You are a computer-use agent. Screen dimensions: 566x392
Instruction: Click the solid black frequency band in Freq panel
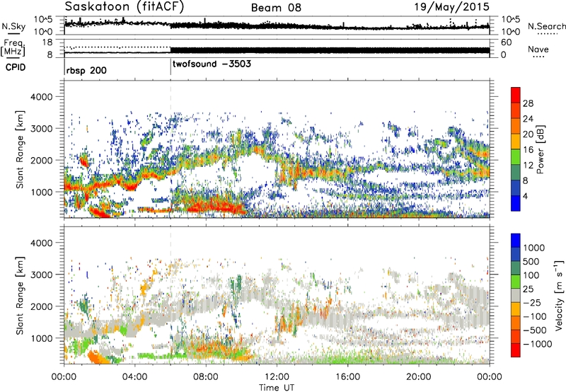click(x=330, y=50)
